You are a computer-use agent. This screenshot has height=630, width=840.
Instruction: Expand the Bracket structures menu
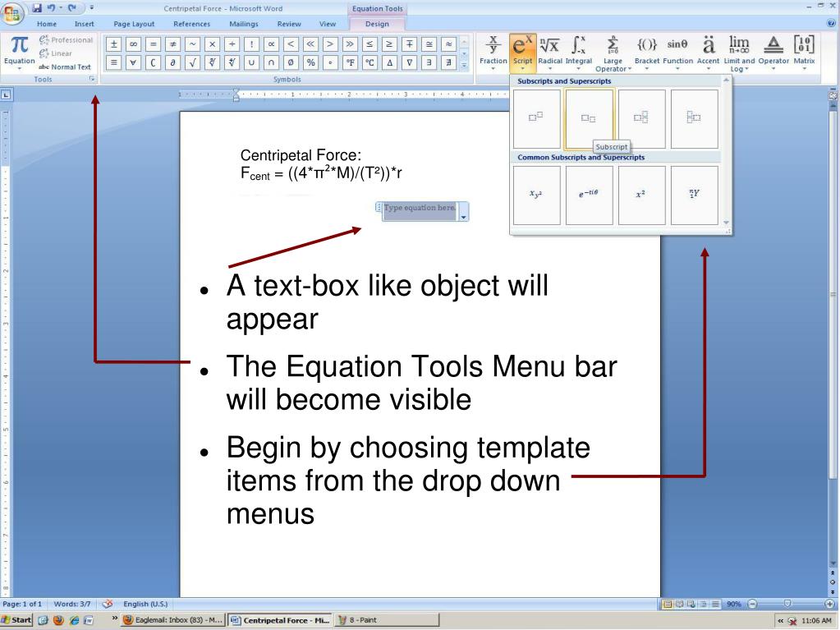pyautogui.click(x=646, y=53)
